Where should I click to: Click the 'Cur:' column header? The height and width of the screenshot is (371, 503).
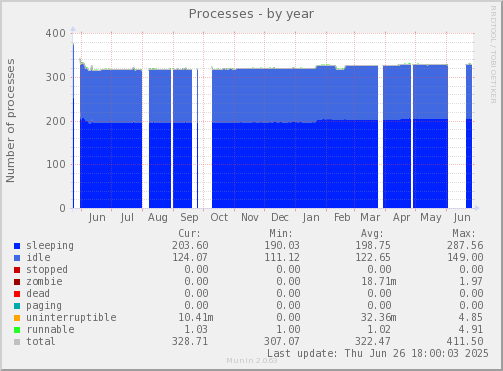click(189, 233)
